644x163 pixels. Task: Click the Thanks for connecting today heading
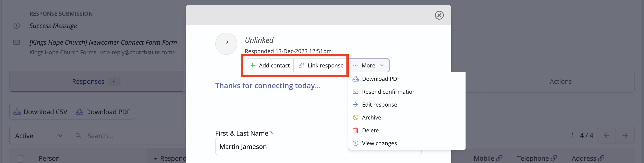point(268,86)
